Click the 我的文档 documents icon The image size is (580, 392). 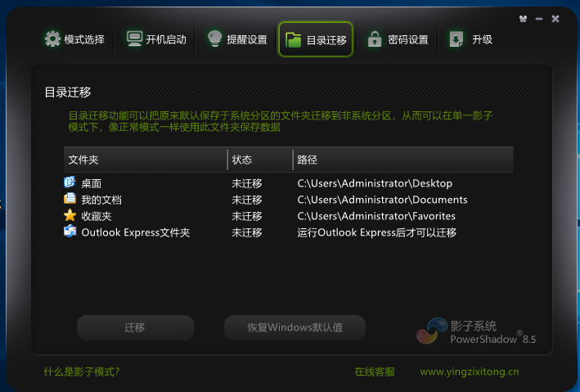tap(70, 199)
